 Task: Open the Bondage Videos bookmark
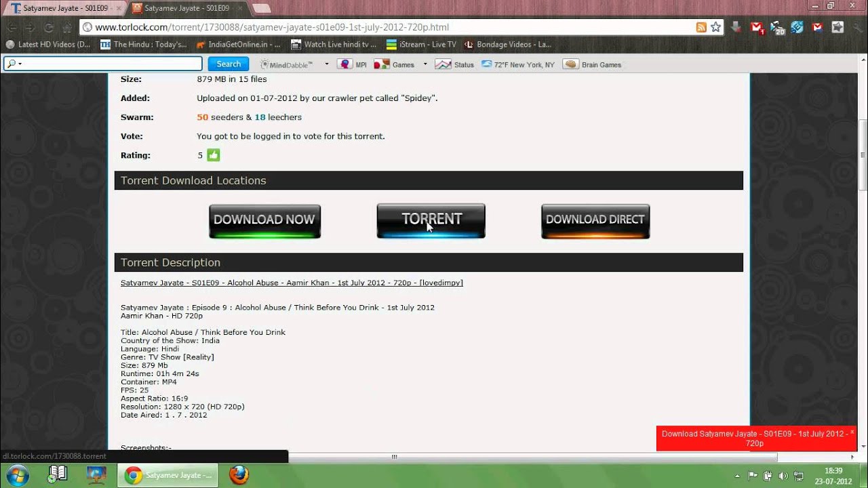(507, 45)
